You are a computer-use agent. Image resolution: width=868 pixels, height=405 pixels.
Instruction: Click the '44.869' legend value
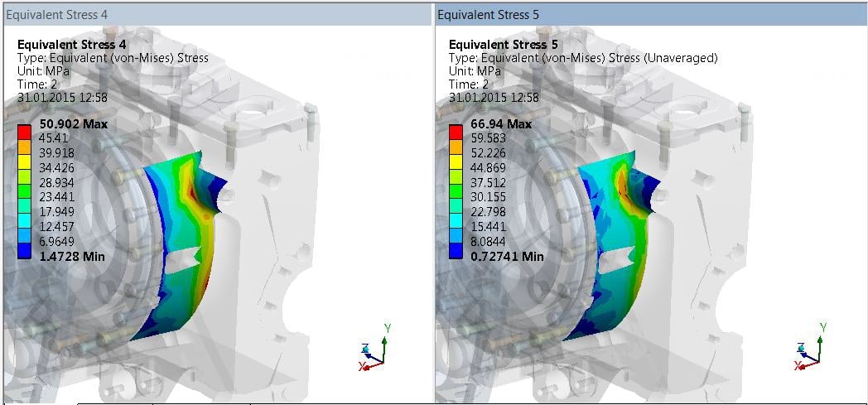489,167
